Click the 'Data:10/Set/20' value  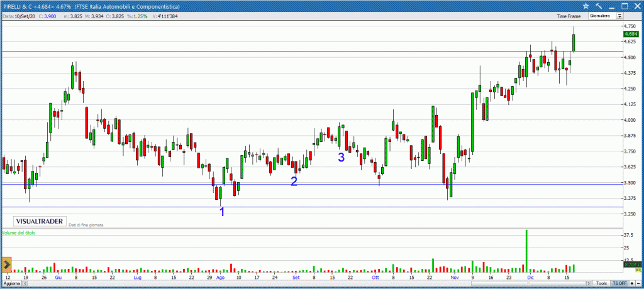18,16
